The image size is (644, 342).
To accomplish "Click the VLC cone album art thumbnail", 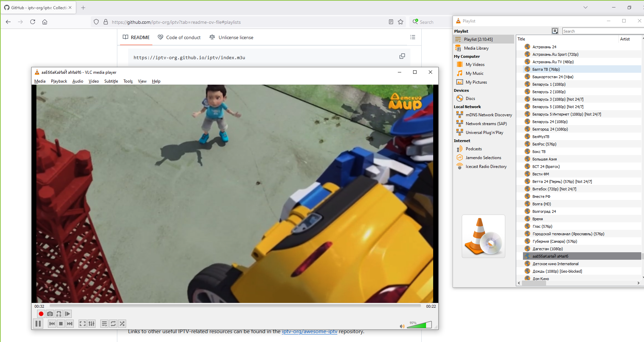I will click(x=483, y=236).
